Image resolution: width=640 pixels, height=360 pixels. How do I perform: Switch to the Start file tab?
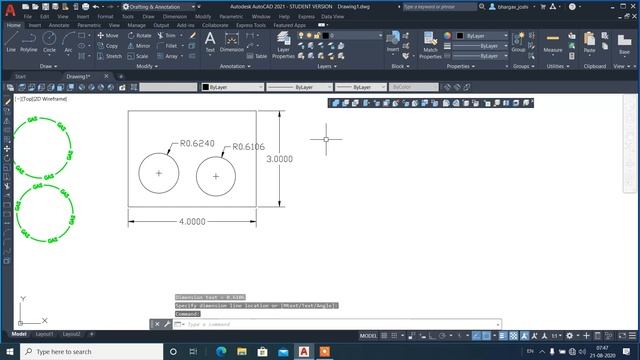pyautogui.click(x=20, y=76)
